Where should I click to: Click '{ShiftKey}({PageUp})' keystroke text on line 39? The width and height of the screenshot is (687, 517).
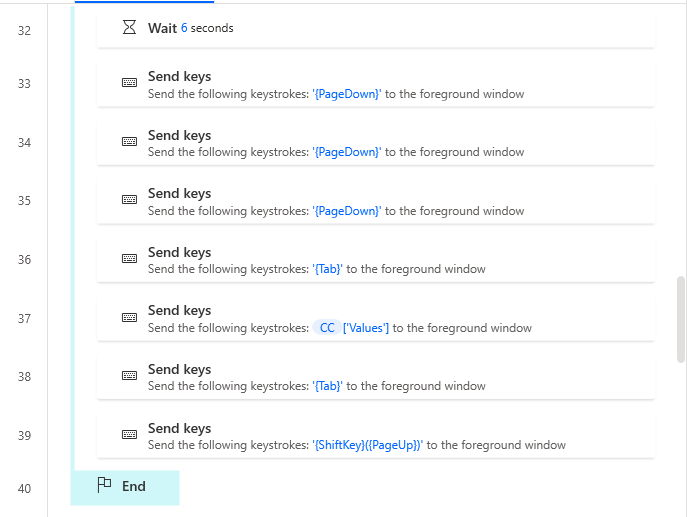coord(367,445)
